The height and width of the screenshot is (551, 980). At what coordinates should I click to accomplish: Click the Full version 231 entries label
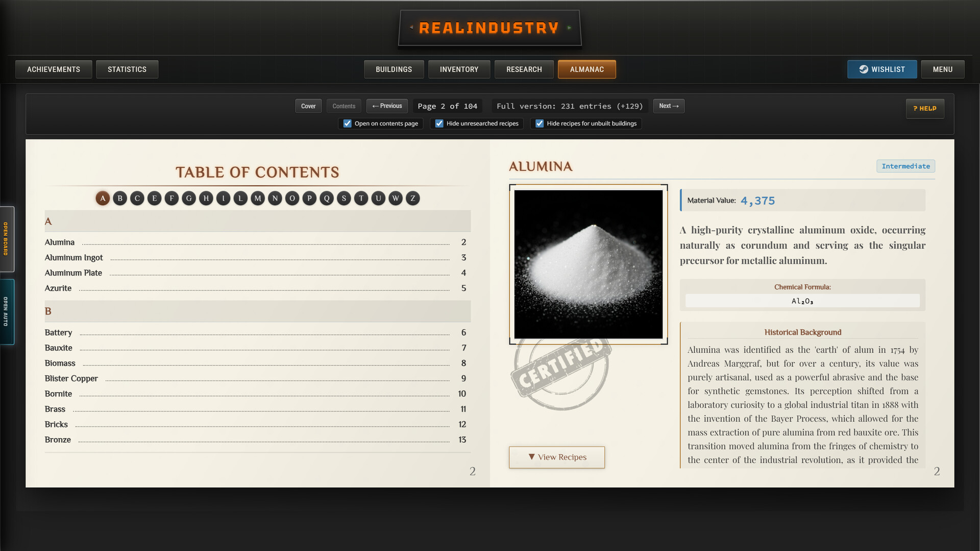click(570, 106)
